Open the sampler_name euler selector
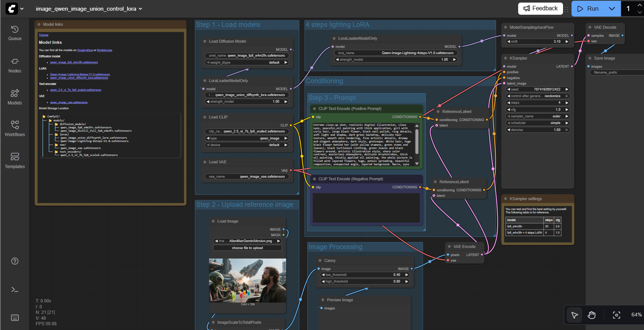 click(538, 116)
